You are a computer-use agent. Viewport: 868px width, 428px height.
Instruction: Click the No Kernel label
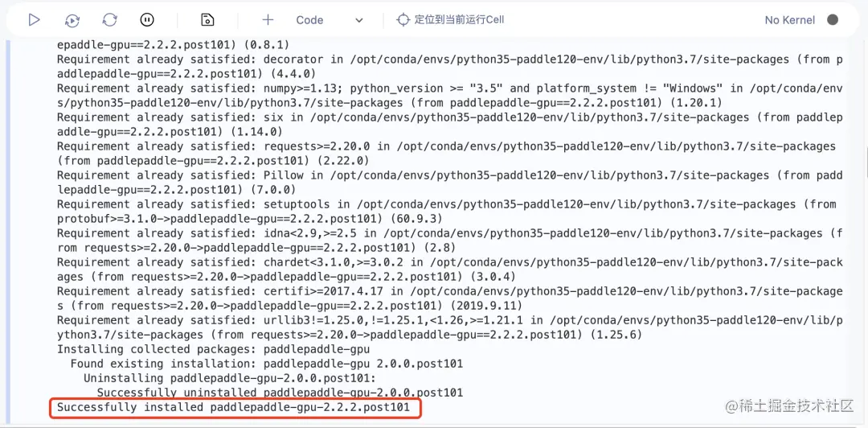coord(789,20)
